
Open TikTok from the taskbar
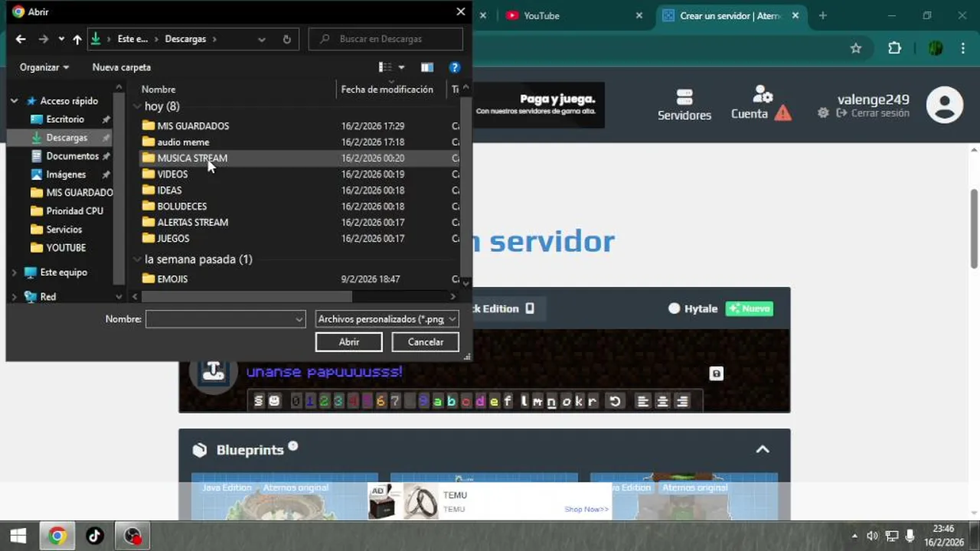point(95,536)
